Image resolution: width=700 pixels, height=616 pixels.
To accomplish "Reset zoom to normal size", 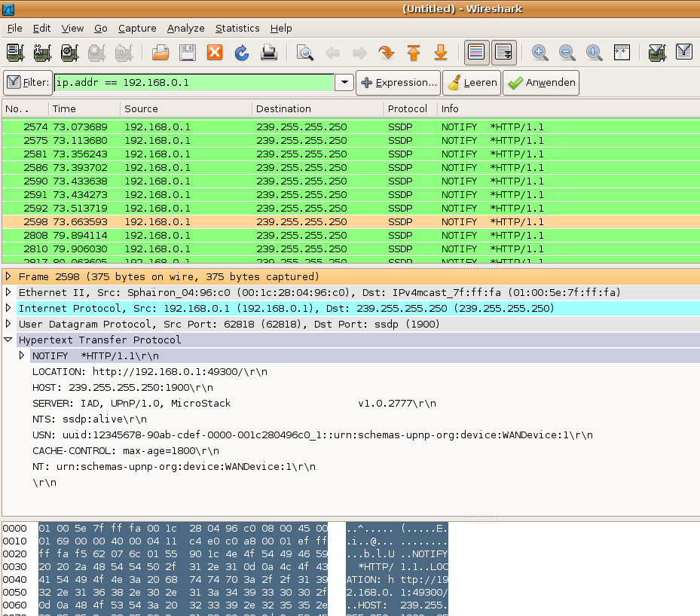I will [595, 53].
